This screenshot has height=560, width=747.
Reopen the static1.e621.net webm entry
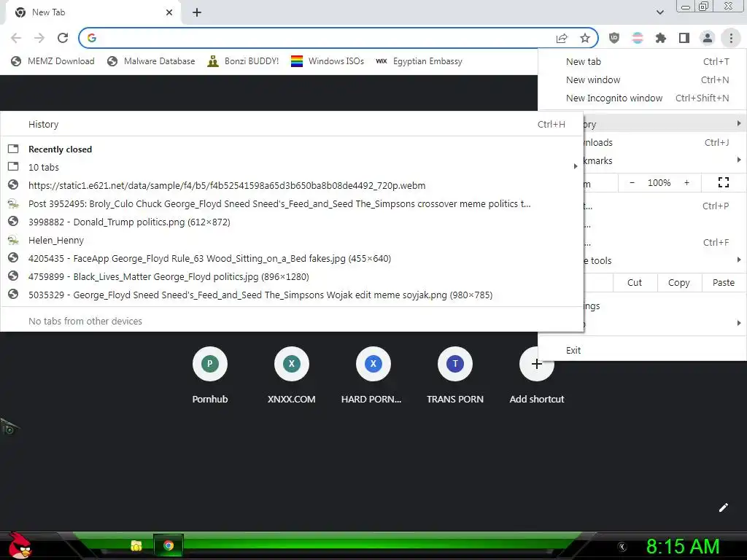click(x=292, y=185)
